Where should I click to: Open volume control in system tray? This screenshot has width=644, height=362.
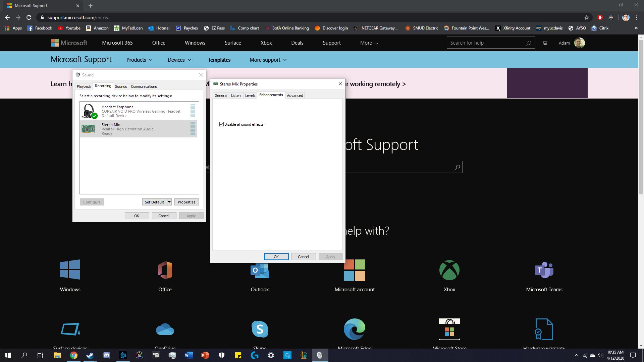point(600,355)
